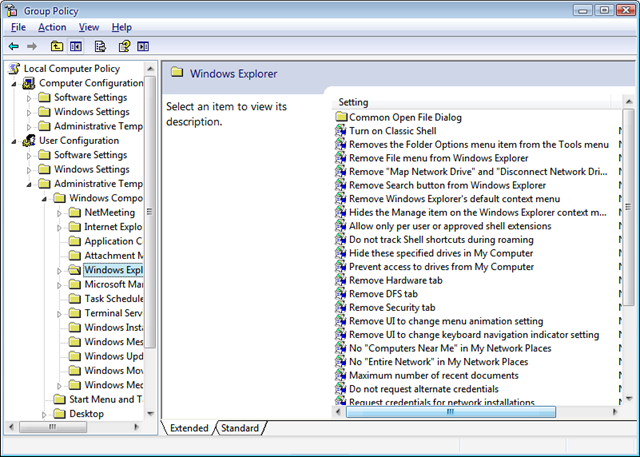Click the tree pane scroll up arrow
Viewport: 640px width, 457px height.
tap(150, 69)
